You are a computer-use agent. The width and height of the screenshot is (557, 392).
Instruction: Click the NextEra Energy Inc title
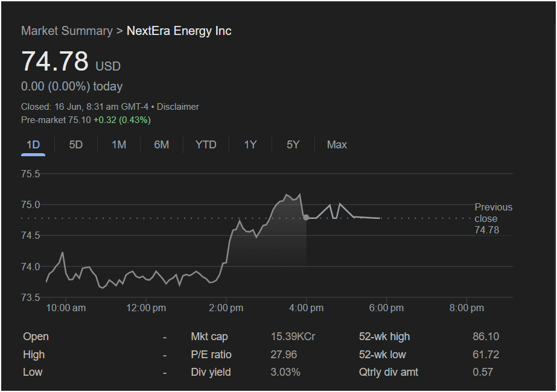pos(179,31)
